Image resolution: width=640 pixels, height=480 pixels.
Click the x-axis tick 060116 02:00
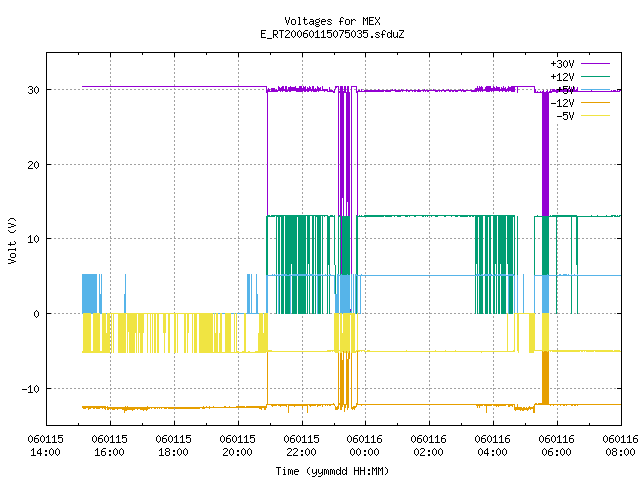[429, 445]
